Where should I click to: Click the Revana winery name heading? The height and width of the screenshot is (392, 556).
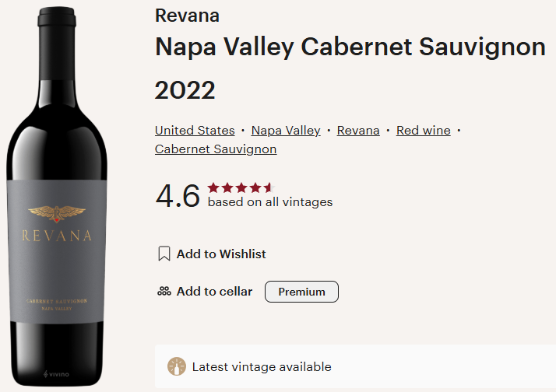pyautogui.click(x=187, y=16)
